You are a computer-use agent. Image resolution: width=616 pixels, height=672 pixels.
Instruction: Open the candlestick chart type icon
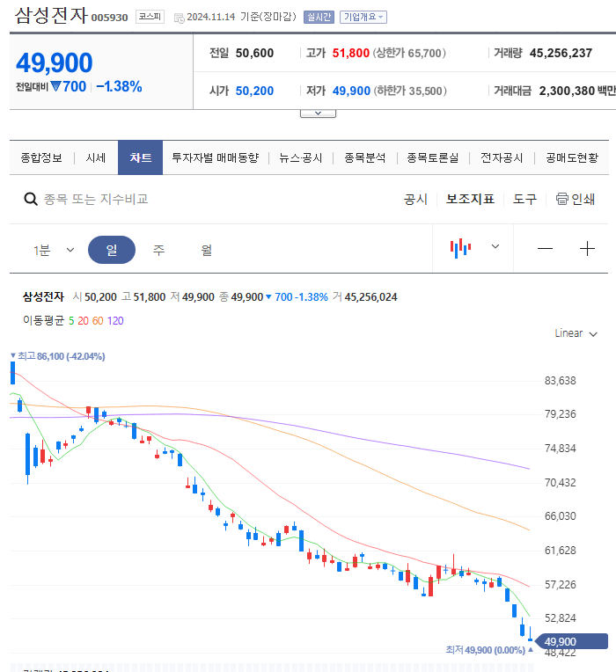[460, 248]
